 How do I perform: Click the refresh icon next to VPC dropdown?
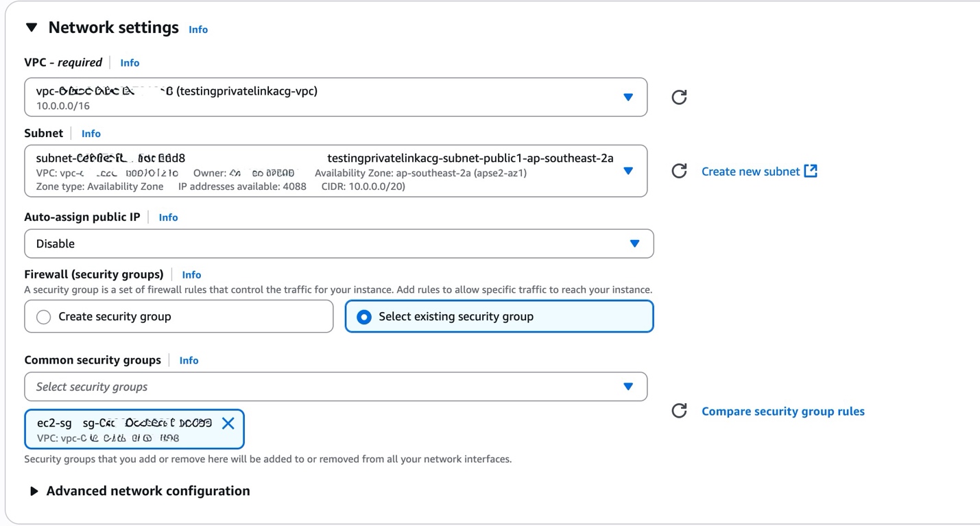(679, 97)
